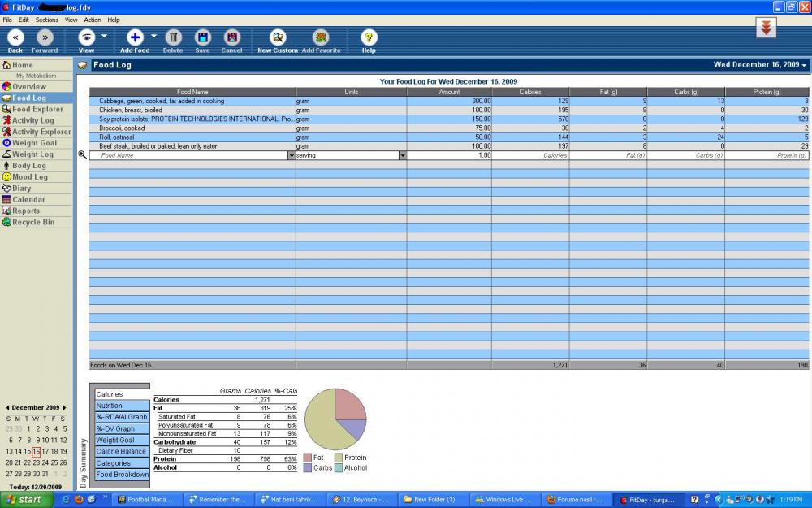The height and width of the screenshot is (508, 812).
Task: Click the Cancel toolbar icon
Action: (232, 37)
